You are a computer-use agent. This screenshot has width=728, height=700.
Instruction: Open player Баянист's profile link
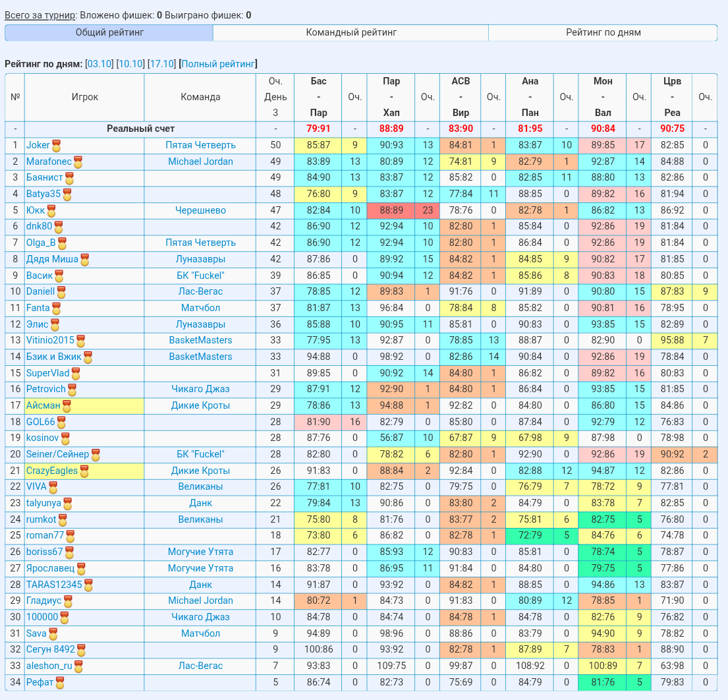tap(44, 177)
